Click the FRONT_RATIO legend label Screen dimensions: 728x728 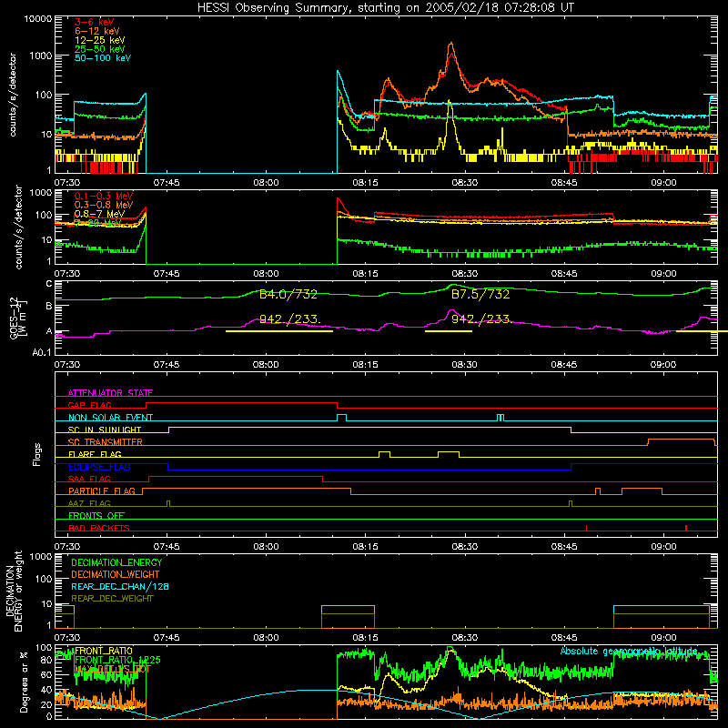click(x=104, y=651)
